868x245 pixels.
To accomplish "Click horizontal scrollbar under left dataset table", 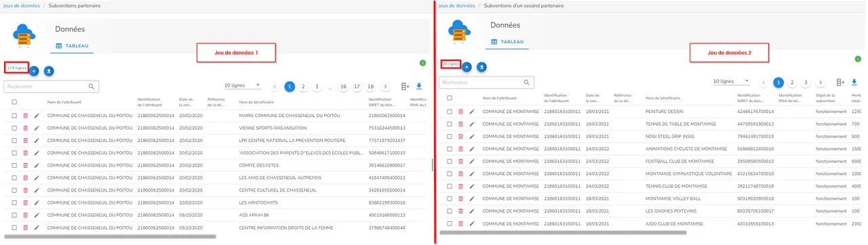I will point(110,236).
